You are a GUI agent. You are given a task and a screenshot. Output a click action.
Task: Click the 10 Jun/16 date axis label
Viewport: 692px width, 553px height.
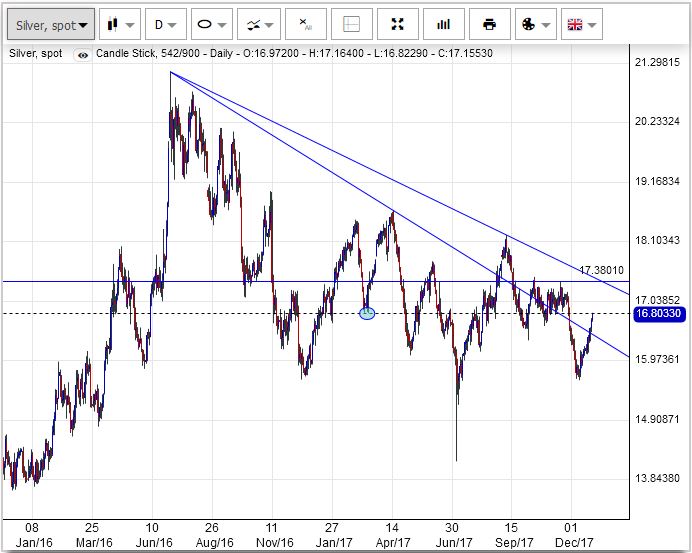point(154,535)
